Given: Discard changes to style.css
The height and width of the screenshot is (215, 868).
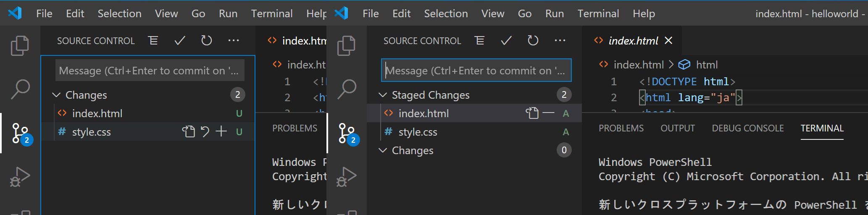Looking at the screenshot, I should click(x=205, y=132).
